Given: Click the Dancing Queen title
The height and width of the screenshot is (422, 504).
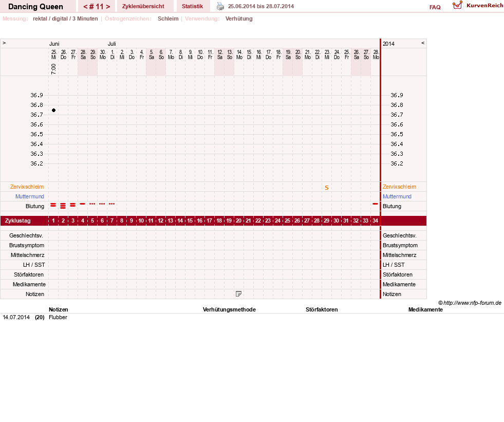Looking at the screenshot, I should click(x=35, y=7).
